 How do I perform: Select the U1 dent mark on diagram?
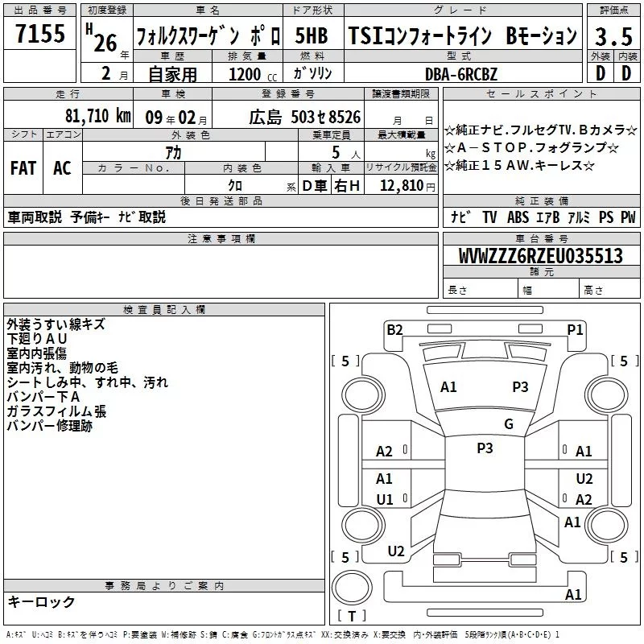385,499
